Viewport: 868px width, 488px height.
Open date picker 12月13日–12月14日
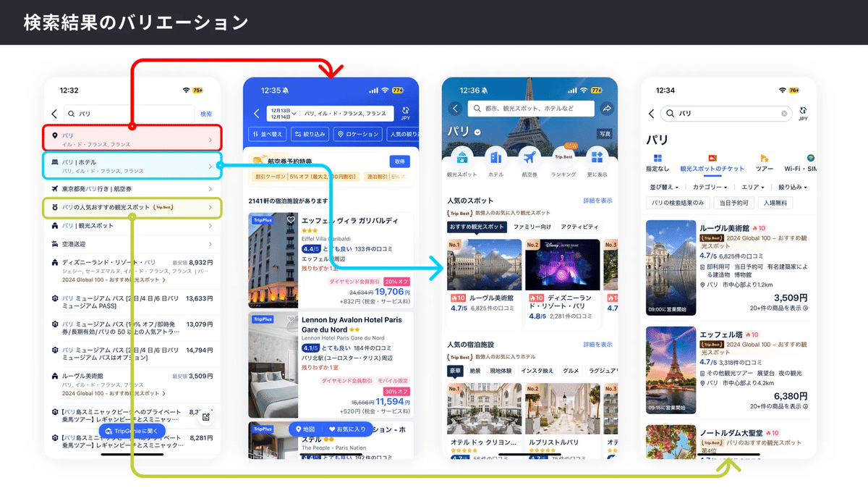tap(283, 114)
